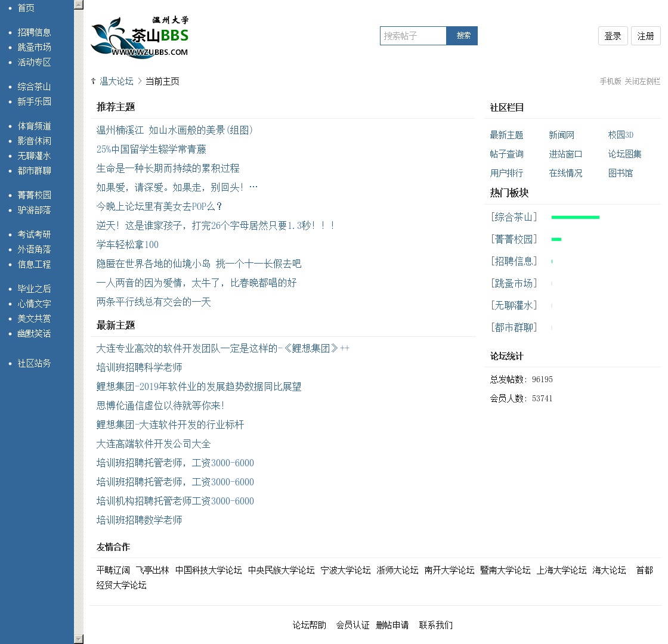
Task: Open 校园3D community link
Action: coord(621,135)
